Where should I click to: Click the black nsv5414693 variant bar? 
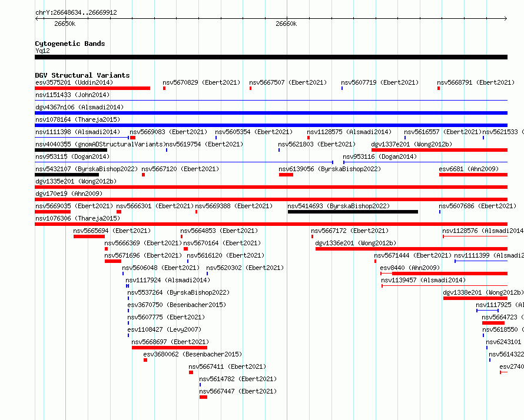[x=353, y=212]
